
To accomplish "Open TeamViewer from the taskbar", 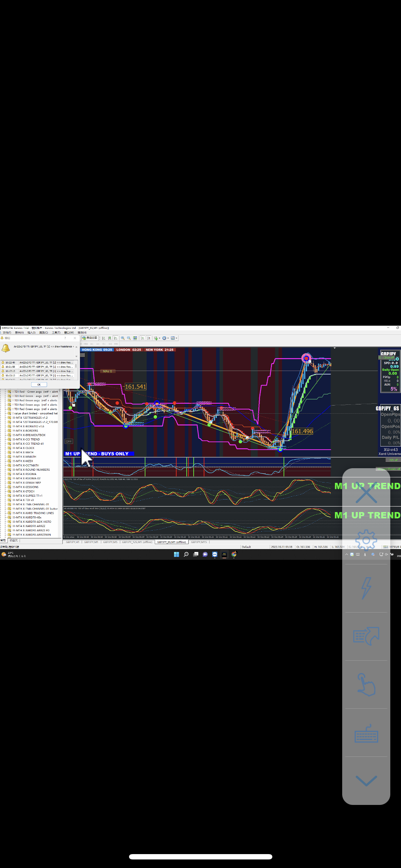I will coord(215,554).
